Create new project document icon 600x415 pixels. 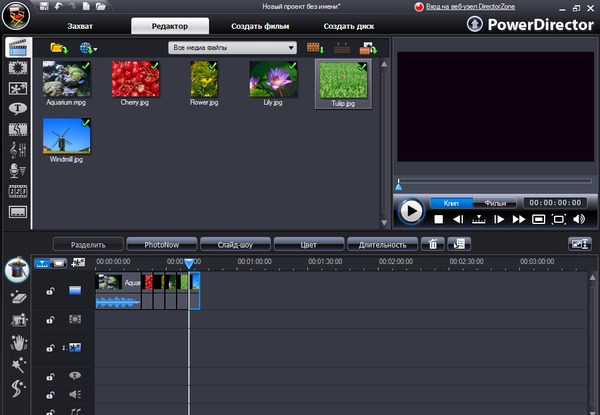pos(86,6)
